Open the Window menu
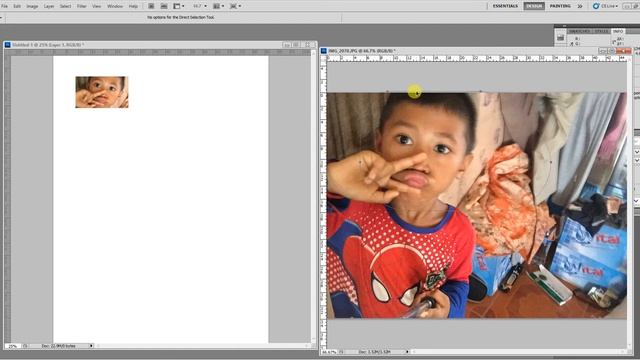Image resolution: width=640 pixels, height=360 pixels. point(115,6)
